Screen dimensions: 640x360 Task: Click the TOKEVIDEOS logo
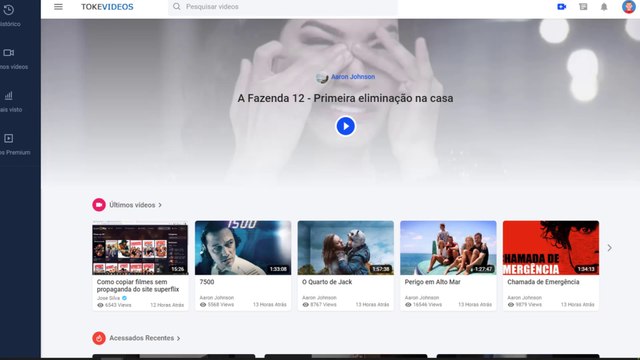coord(107,7)
